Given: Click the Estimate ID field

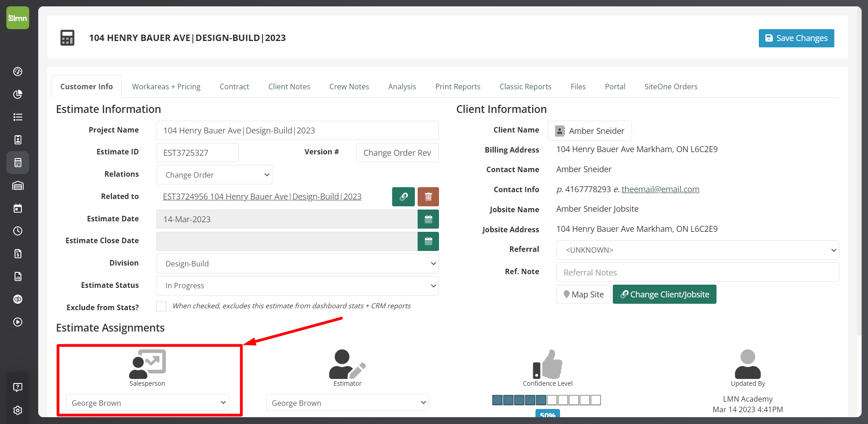Looking at the screenshot, I should pyautogui.click(x=197, y=153).
